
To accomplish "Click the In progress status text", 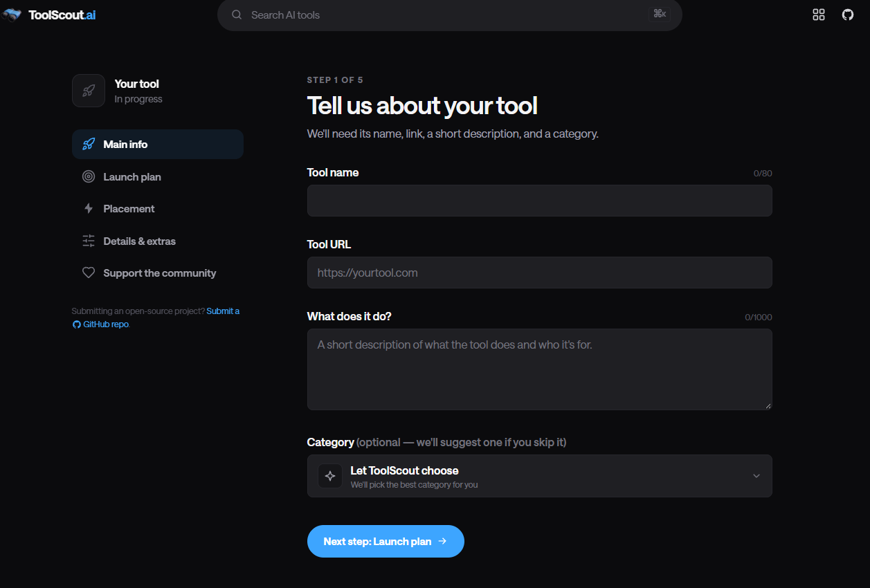I will tap(138, 99).
